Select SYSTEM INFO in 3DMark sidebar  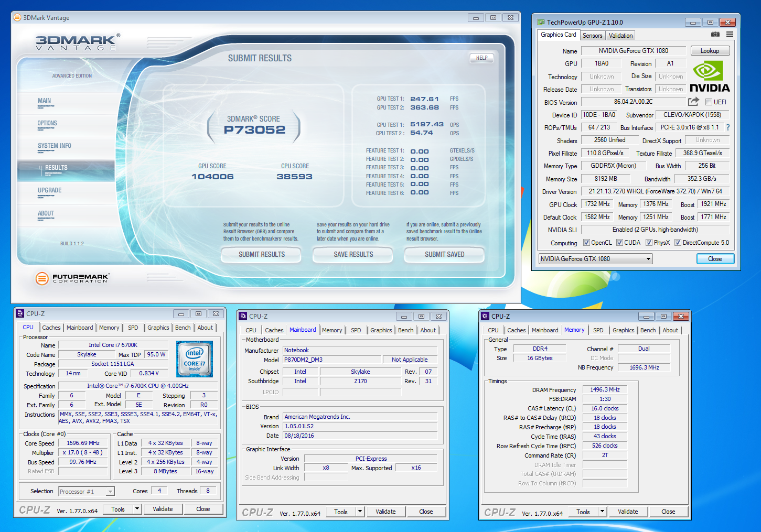(x=54, y=146)
